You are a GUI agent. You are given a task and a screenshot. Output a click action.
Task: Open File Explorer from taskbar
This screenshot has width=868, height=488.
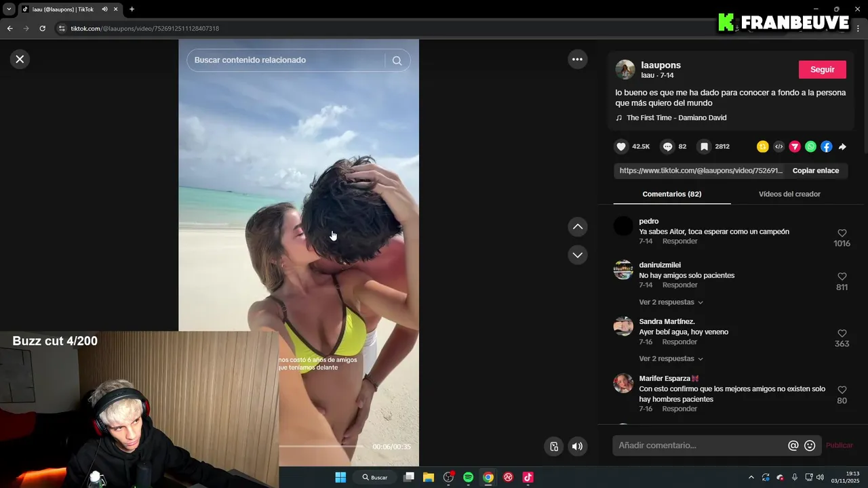pyautogui.click(x=429, y=477)
